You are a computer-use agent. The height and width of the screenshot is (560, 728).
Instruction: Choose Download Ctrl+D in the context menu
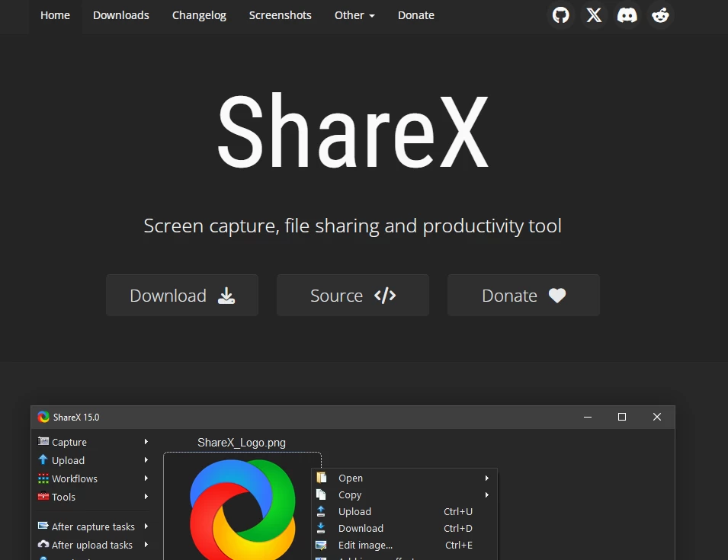404,528
